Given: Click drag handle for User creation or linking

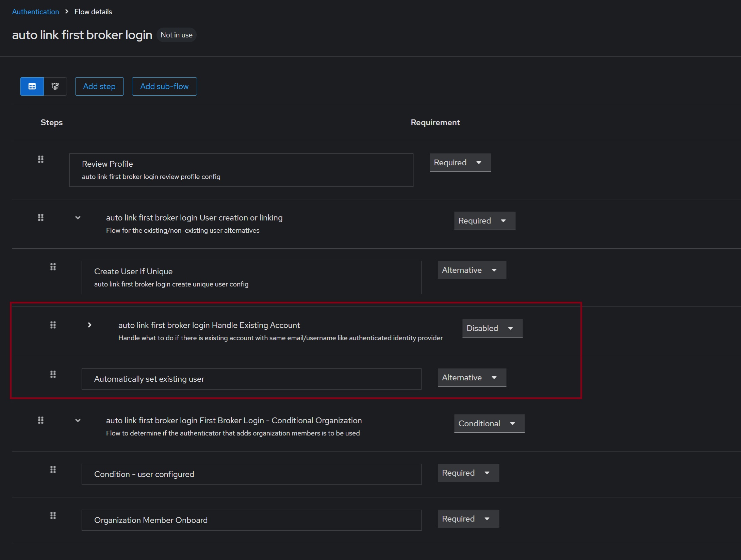Looking at the screenshot, I should (x=41, y=217).
